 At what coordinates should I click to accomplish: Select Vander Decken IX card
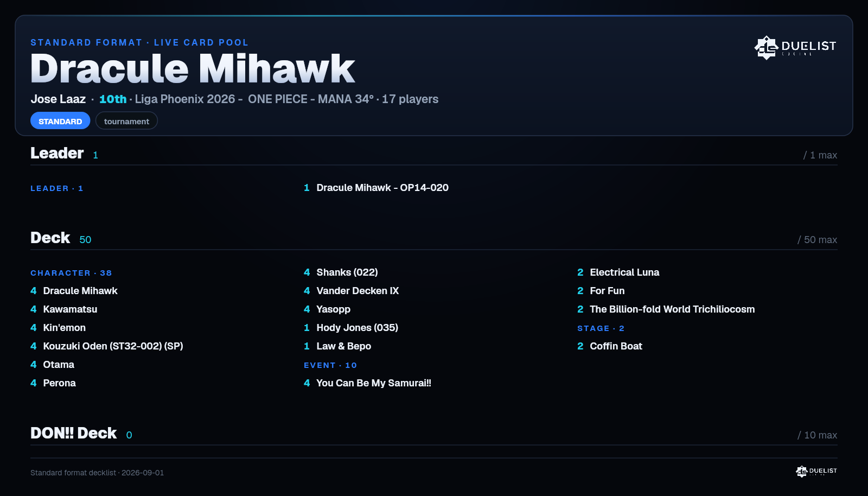coord(352,291)
